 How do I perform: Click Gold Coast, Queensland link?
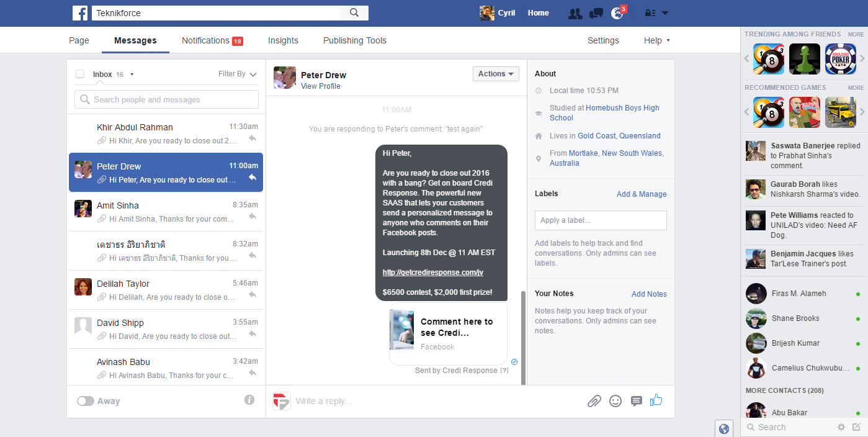pos(619,136)
